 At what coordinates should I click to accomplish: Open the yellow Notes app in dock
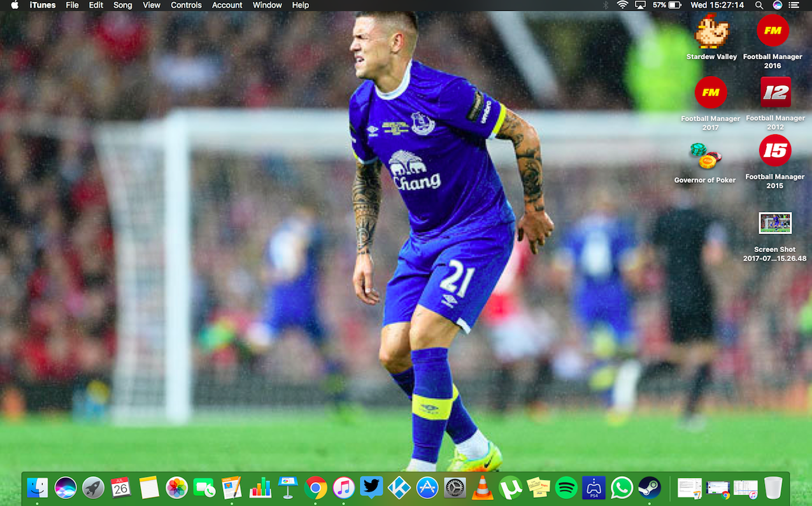click(148, 488)
